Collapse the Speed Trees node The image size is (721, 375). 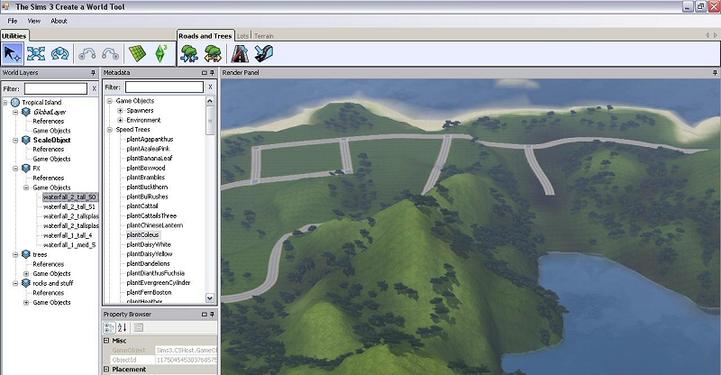[110, 130]
